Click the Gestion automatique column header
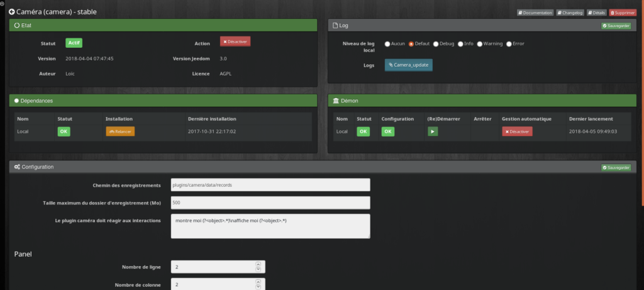644x290 pixels. pos(526,119)
